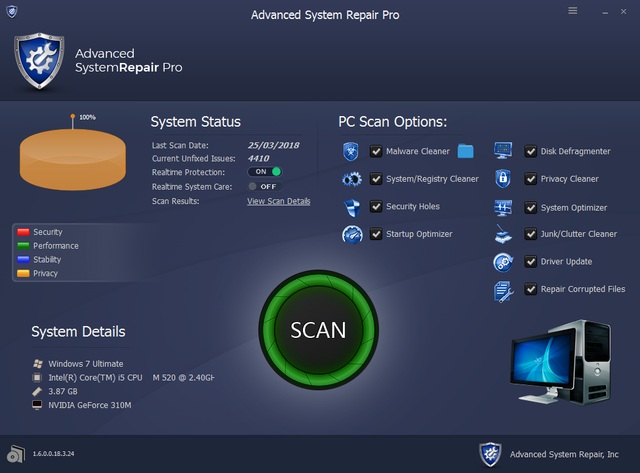
Task: Enable the Realtime System Care toggle
Action: (265, 186)
